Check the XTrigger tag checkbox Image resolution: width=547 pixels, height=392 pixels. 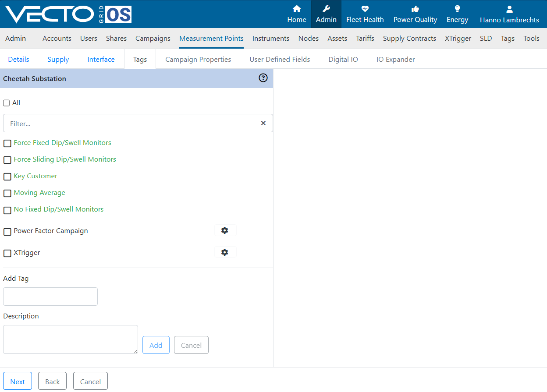click(7, 253)
